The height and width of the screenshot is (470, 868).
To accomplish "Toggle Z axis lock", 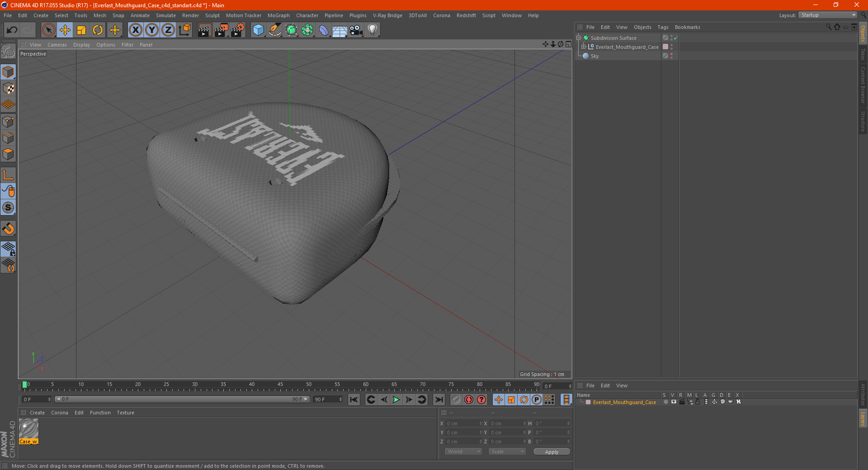I will pos(168,30).
